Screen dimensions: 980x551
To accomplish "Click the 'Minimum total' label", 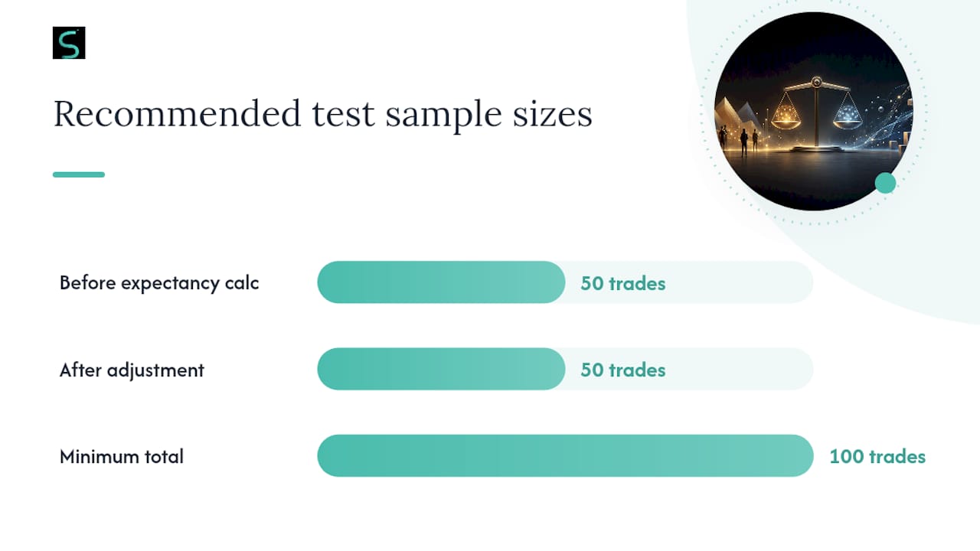I will 122,457.
